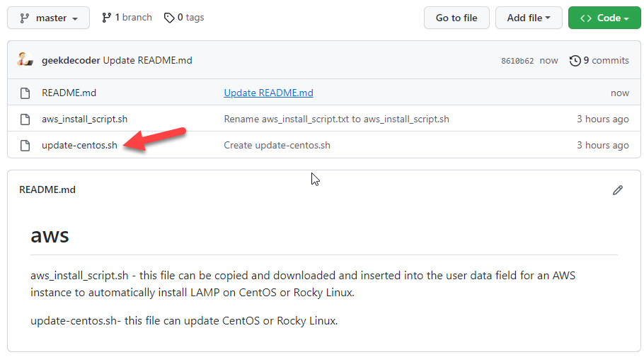Click the "3 hours ago" timestamp for aws_install_script.sh
Image resolution: width=644 pixels, height=357 pixels.
pos(602,119)
